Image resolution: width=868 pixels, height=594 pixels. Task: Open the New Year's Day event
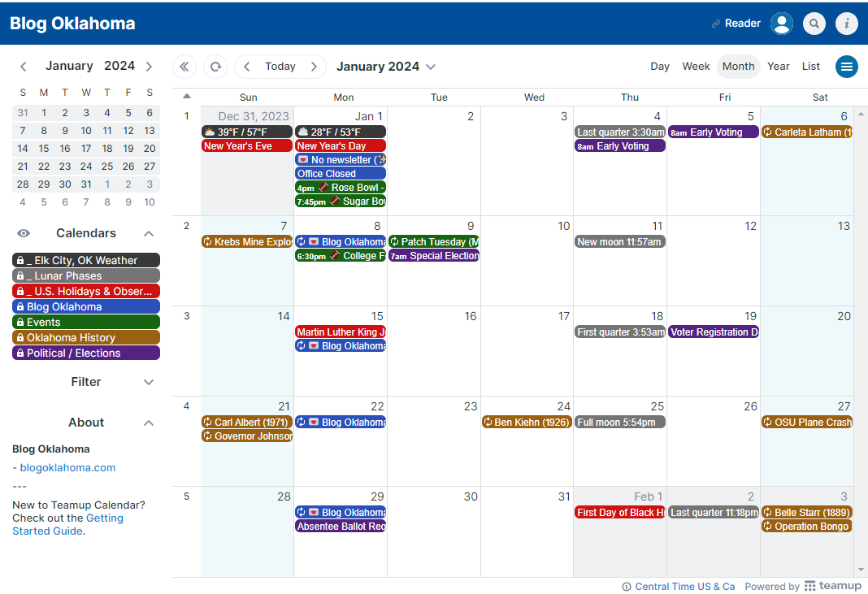[341, 146]
